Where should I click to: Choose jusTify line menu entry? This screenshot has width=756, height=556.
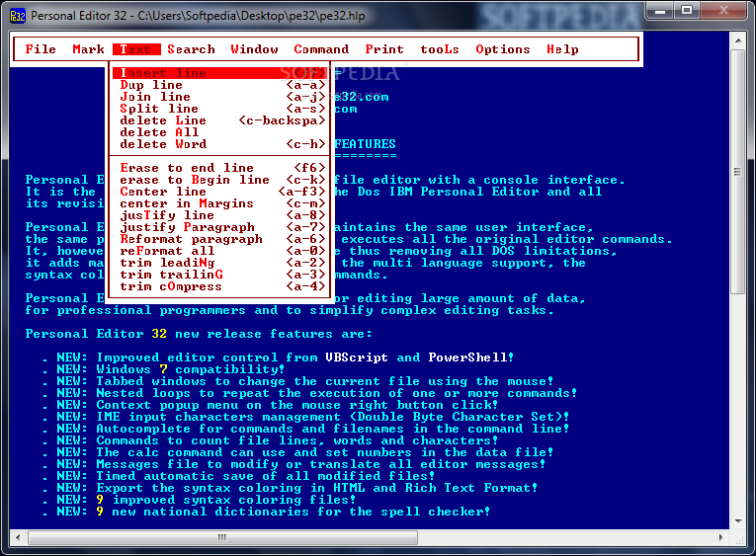coord(219,215)
